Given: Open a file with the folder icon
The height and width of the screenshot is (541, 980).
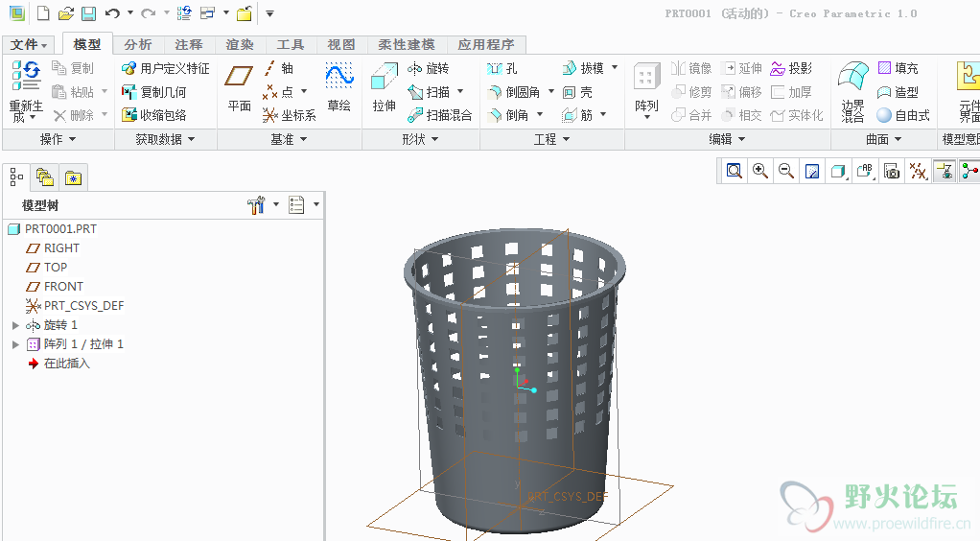Looking at the screenshot, I should coord(65,13).
